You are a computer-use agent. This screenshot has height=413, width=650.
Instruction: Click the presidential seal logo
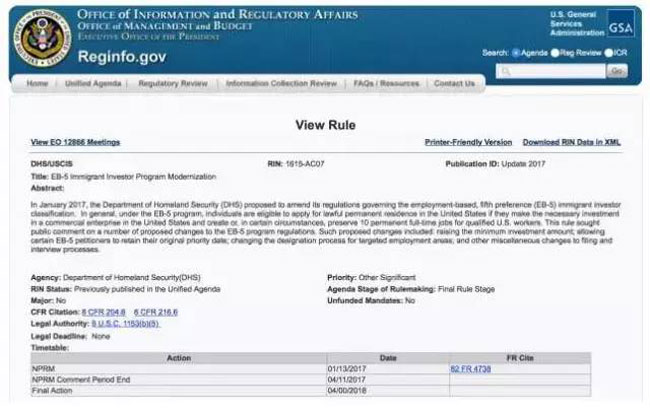pyautogui.click(x=39, y=39)
